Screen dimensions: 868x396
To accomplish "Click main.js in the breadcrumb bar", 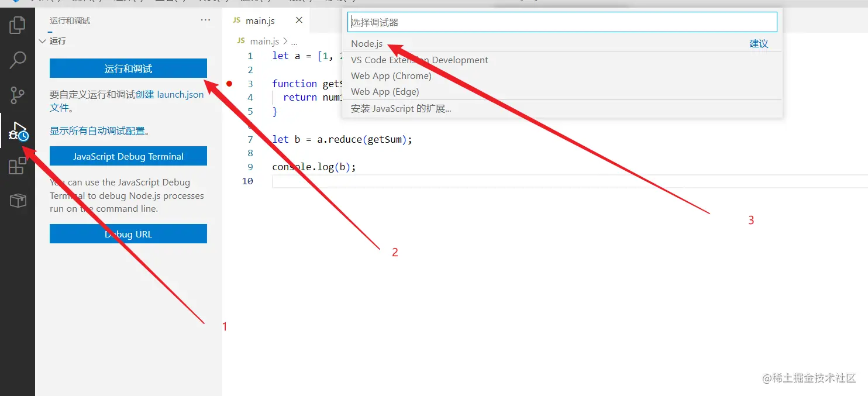I will [x=264, y=42].
